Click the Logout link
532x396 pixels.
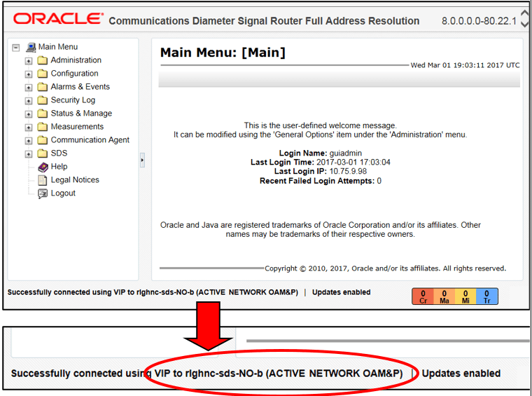pyautogui.click(x=63, y=193)
